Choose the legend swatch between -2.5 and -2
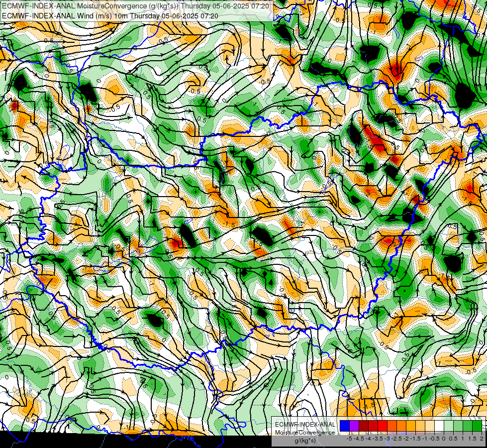Screen dimensions: 487x448 401,426
